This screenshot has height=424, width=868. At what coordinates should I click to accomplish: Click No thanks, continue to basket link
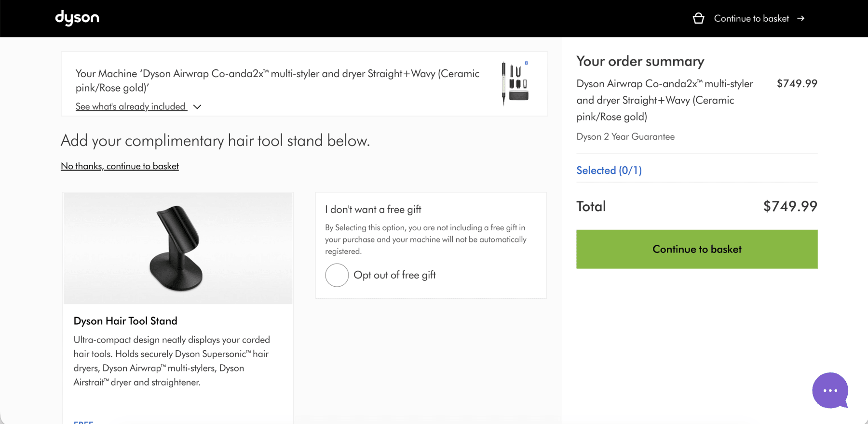pyautogui.click(x=120, y=166)
